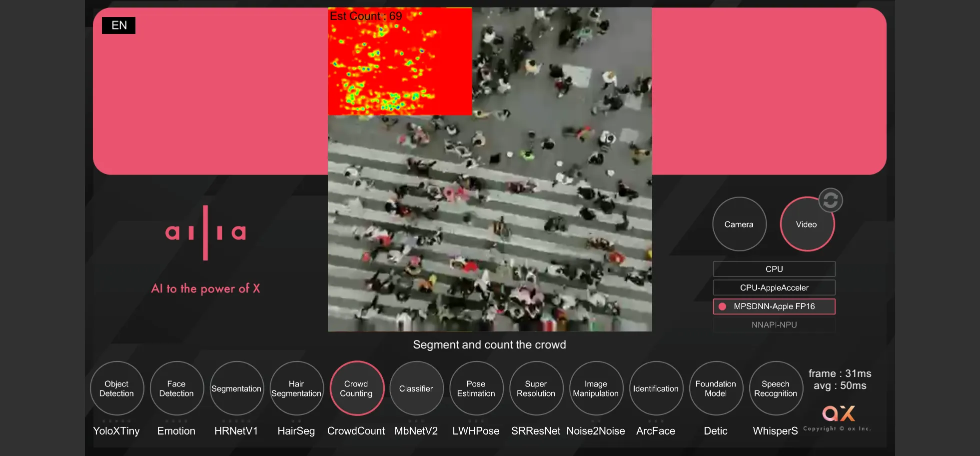Click the HRNetV1 model label
The height and width of the screenshot is (456, 980).
click(x=236, y=431)
